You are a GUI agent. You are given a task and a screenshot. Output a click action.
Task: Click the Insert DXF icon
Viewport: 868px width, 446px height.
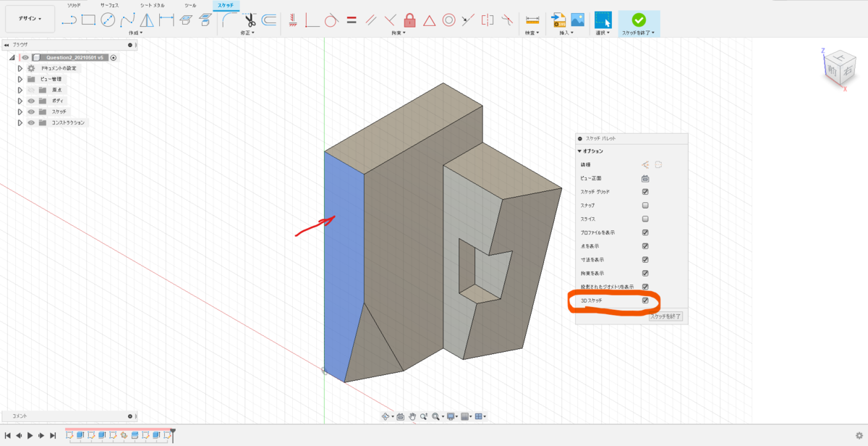click(x=558, y=20)
